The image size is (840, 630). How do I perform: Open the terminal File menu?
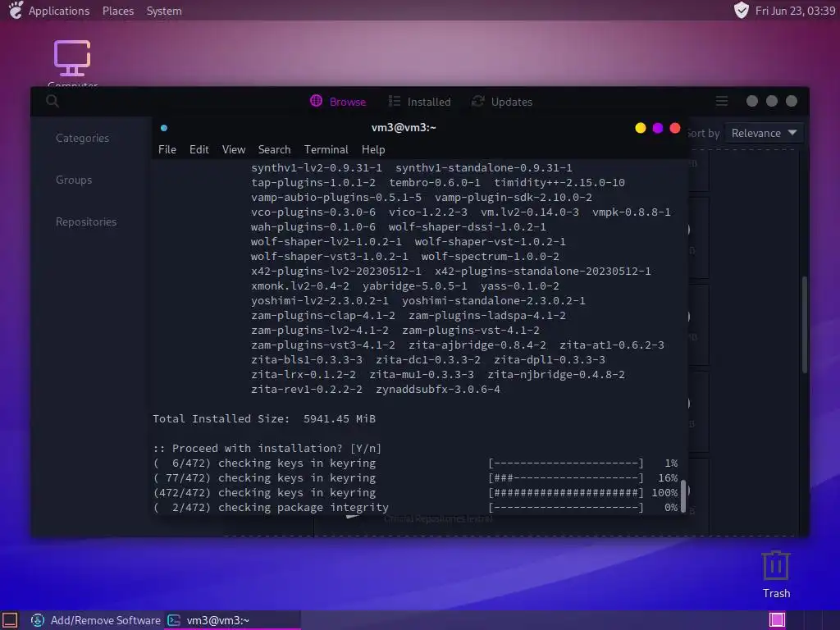point(167,149)
